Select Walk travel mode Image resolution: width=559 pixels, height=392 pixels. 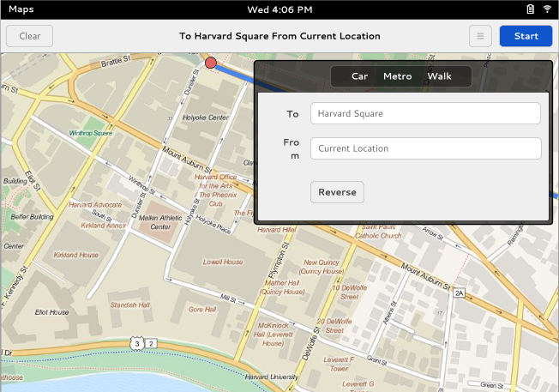pos(439,76)
